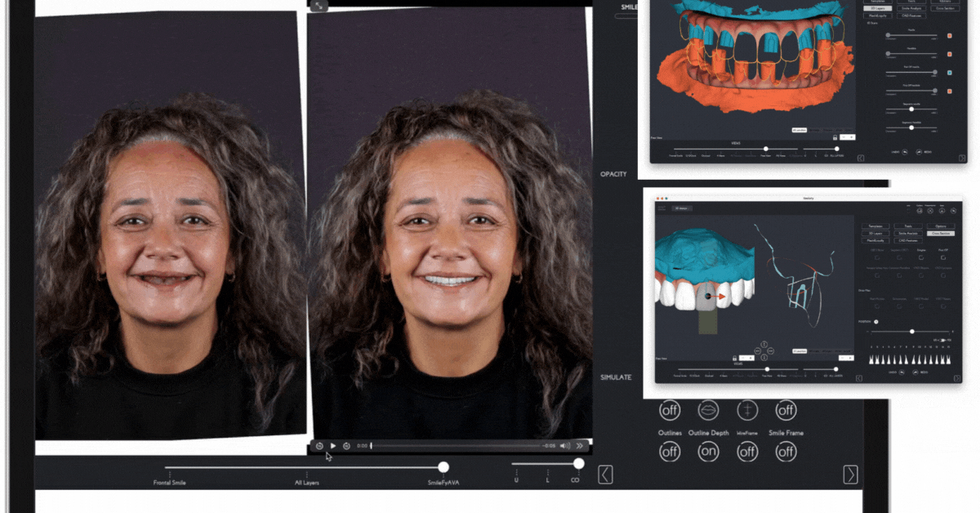Play the smile simulation video

pos(333,446)
